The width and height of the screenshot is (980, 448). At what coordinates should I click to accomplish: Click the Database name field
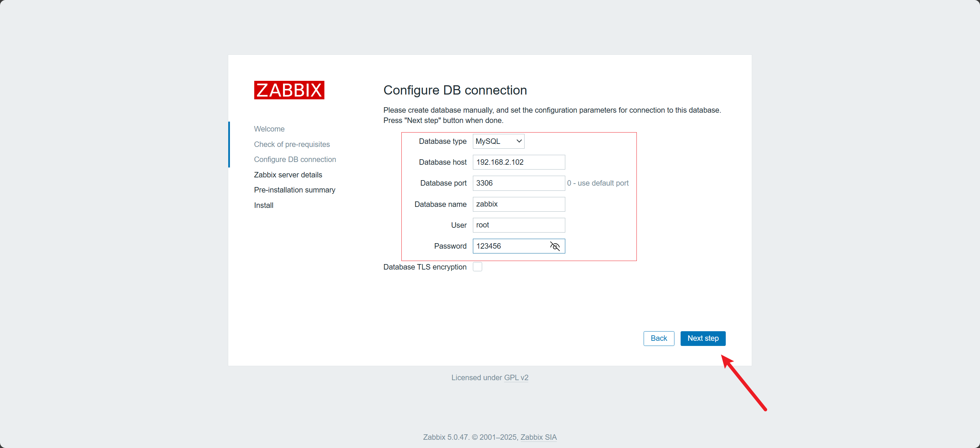pos(518,204)
